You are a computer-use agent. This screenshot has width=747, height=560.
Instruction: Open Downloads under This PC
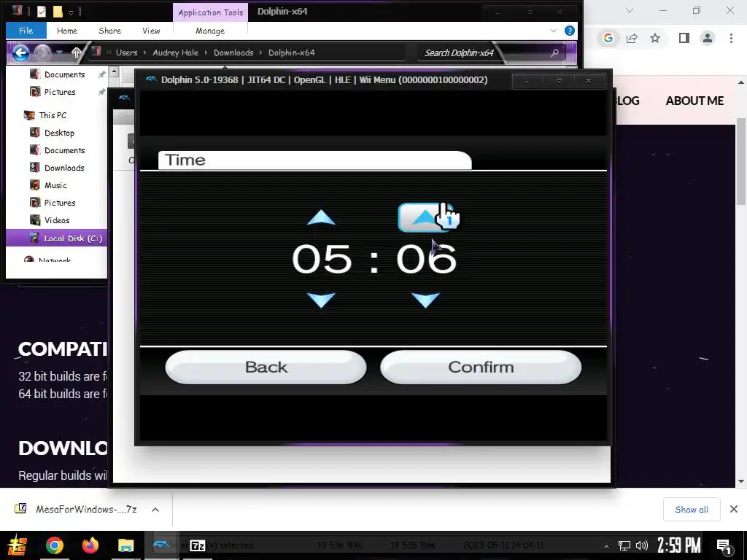(64, 168)
